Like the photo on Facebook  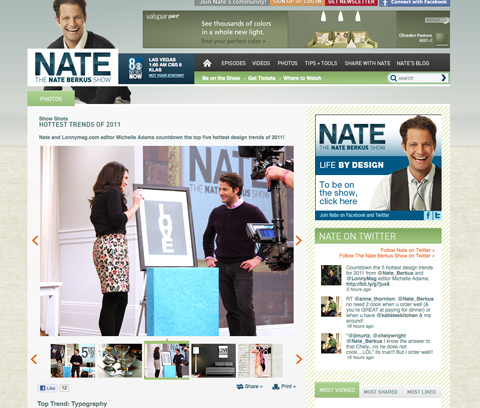[x=47, y=388]
